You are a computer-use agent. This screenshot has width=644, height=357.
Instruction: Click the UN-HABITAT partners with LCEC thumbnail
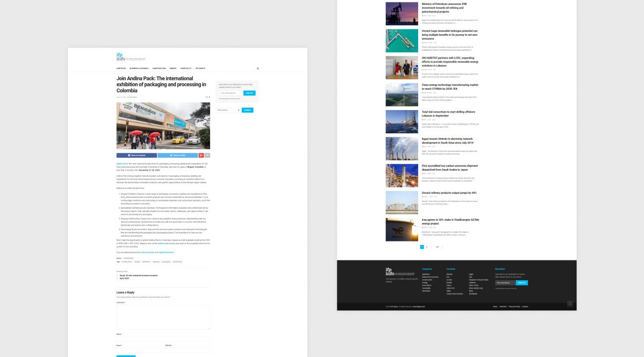[x=402, y=67]
